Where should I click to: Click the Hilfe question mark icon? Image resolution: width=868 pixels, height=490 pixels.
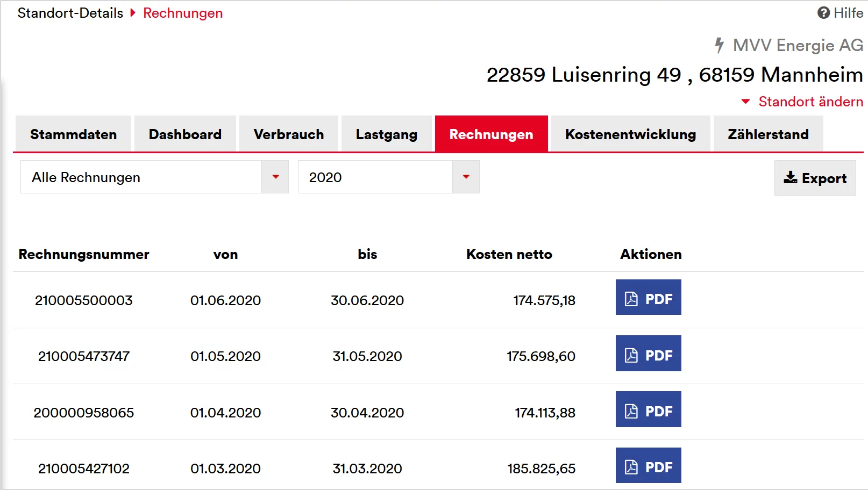[x=823, y=13]
